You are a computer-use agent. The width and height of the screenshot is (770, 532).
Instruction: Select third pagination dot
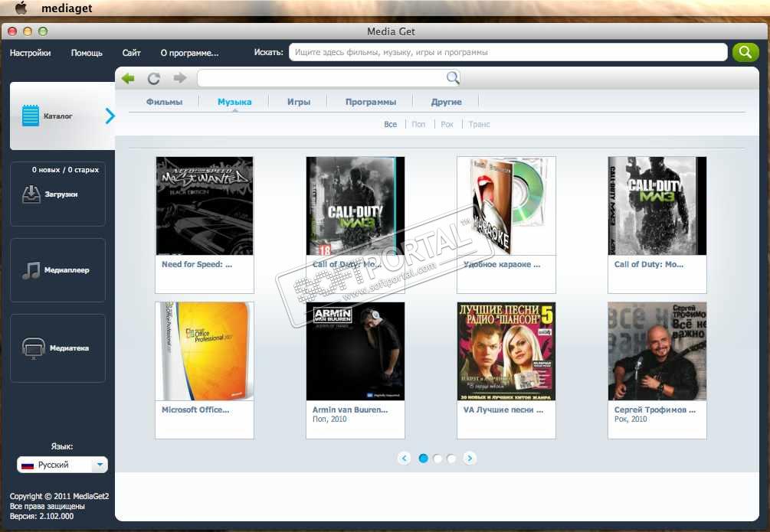click(451, 459)
